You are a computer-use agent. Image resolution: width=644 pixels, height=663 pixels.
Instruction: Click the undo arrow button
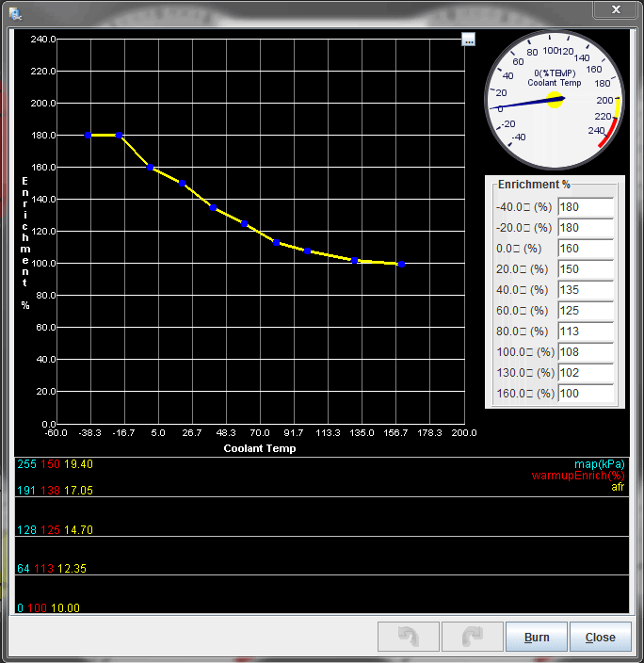[x=409, y=637]
